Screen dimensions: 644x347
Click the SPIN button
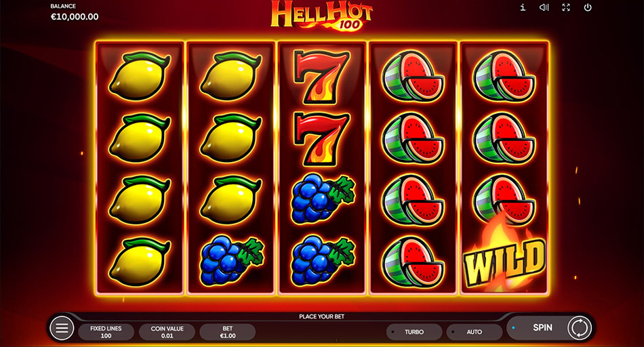tap(542, 327)
